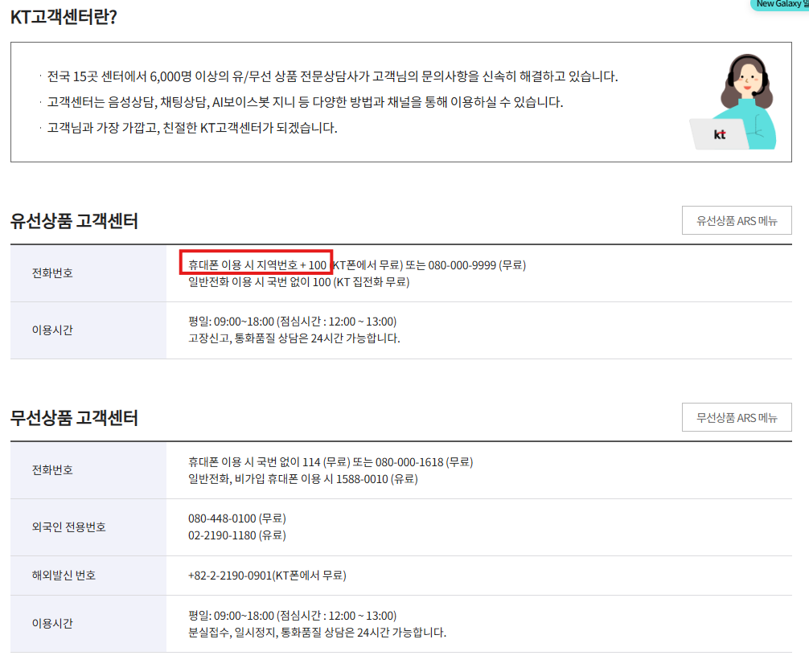This screenshot has width=809, height=672.
Task: Click intro bullet '전국 15곳 센터에서 6,000명'
Action: pyautogui.click(x=332, y=76)
